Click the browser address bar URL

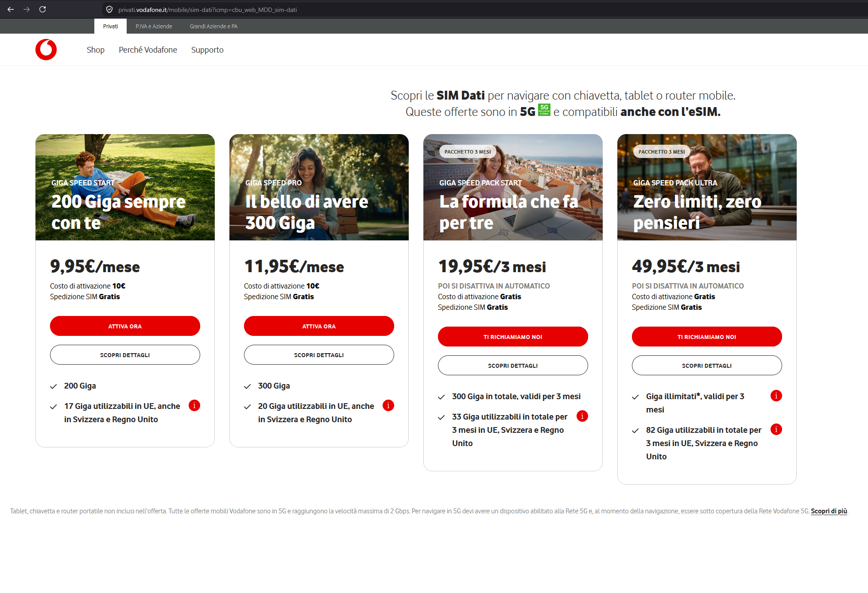point(207,10)
